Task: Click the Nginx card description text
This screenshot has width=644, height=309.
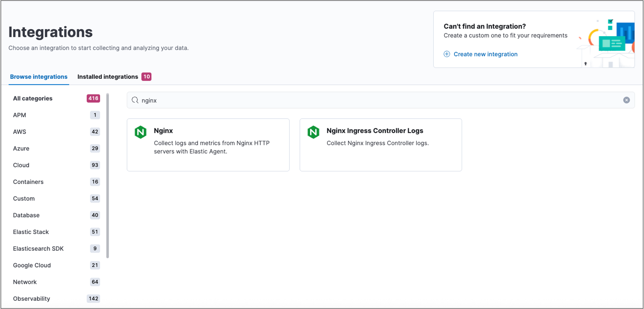Action: click(x=211, y=147)
